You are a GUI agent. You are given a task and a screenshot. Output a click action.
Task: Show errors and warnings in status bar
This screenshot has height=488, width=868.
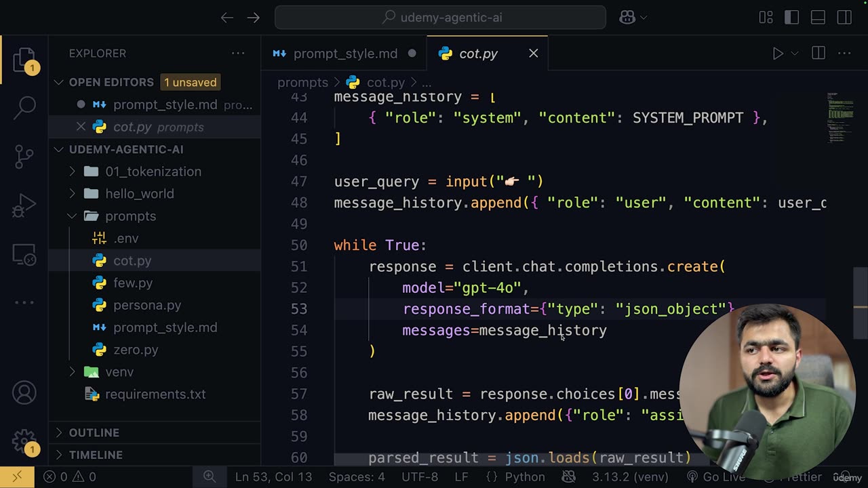pyautogui.click(x=69, y=477)
